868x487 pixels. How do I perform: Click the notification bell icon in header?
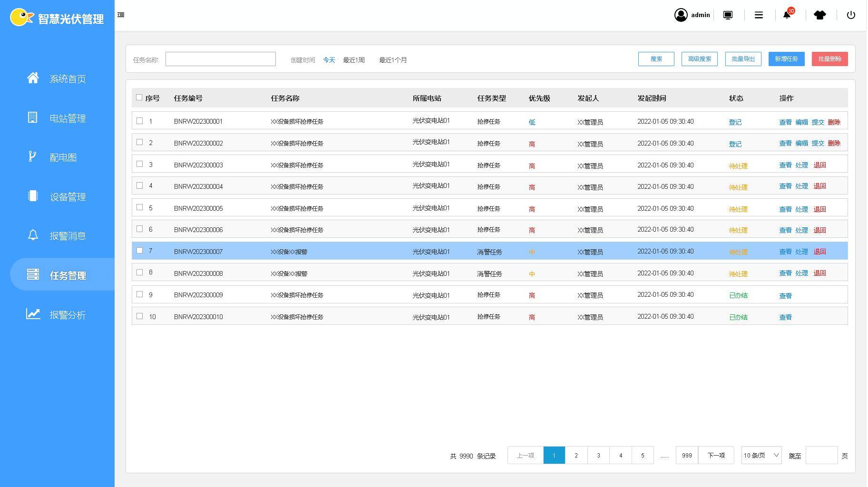tap(787, 15)
